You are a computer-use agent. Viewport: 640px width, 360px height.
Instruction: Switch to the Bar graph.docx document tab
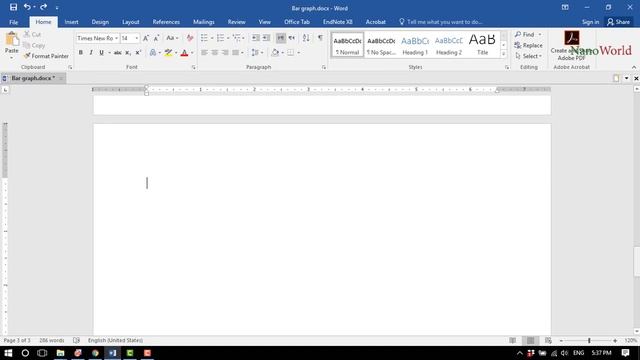(x=33, y=78)
